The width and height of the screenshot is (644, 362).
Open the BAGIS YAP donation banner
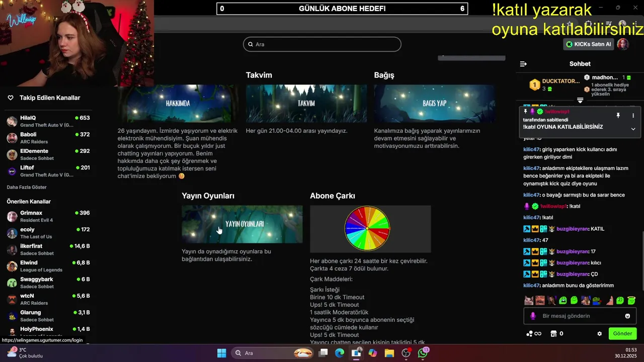pos(435,103)
